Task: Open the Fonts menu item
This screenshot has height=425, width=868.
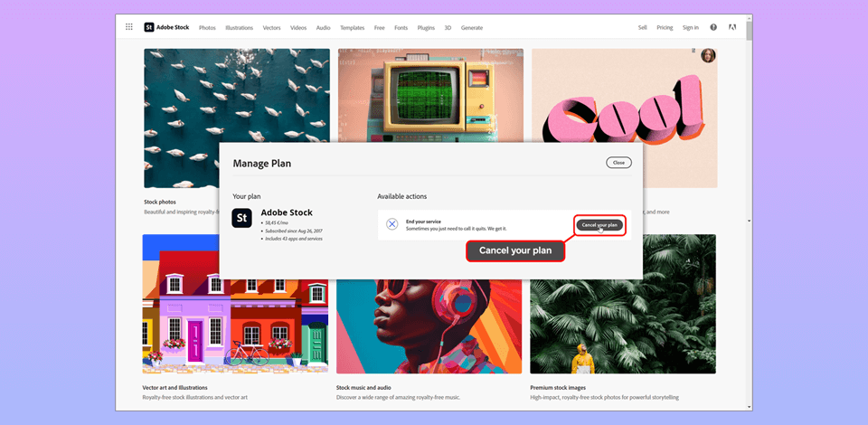Action: tap(401, 28)
